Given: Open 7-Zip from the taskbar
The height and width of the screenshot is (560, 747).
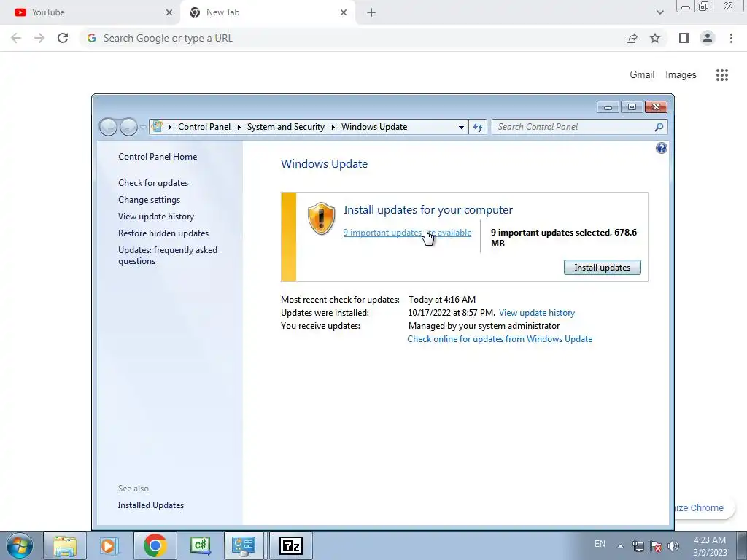Looking at the screenshot, I should pyautogui.click(x=291, y=545).
